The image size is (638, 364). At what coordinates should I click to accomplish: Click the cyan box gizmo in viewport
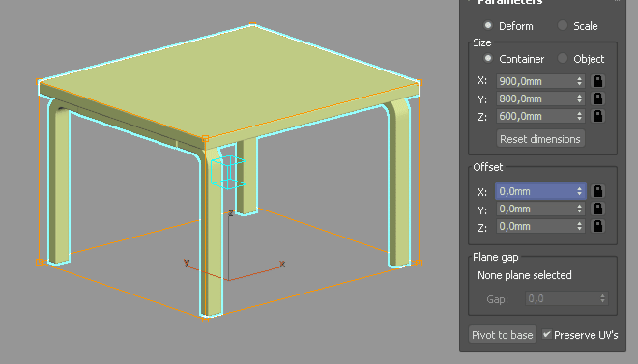coord(228,172)
